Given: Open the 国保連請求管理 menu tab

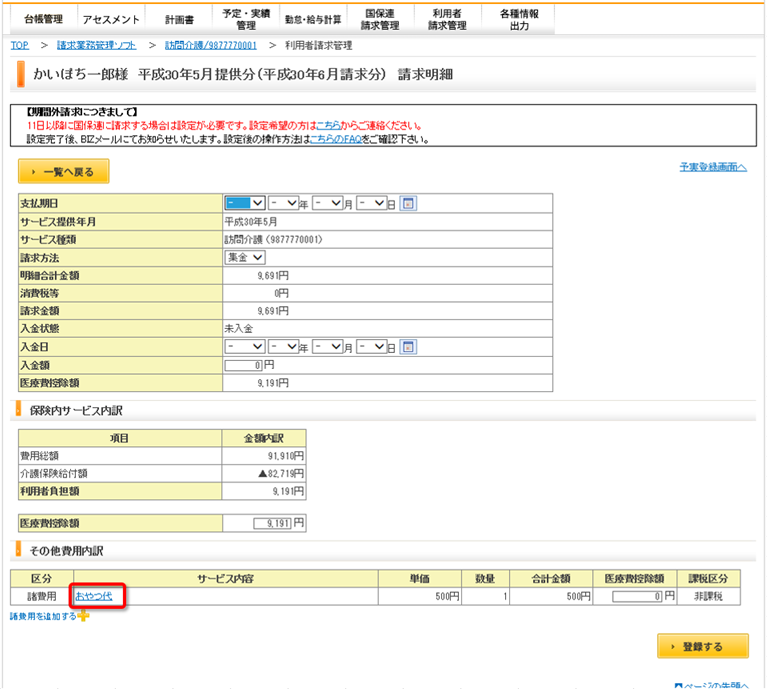Looking at the screenshot, I should [381, 19].
